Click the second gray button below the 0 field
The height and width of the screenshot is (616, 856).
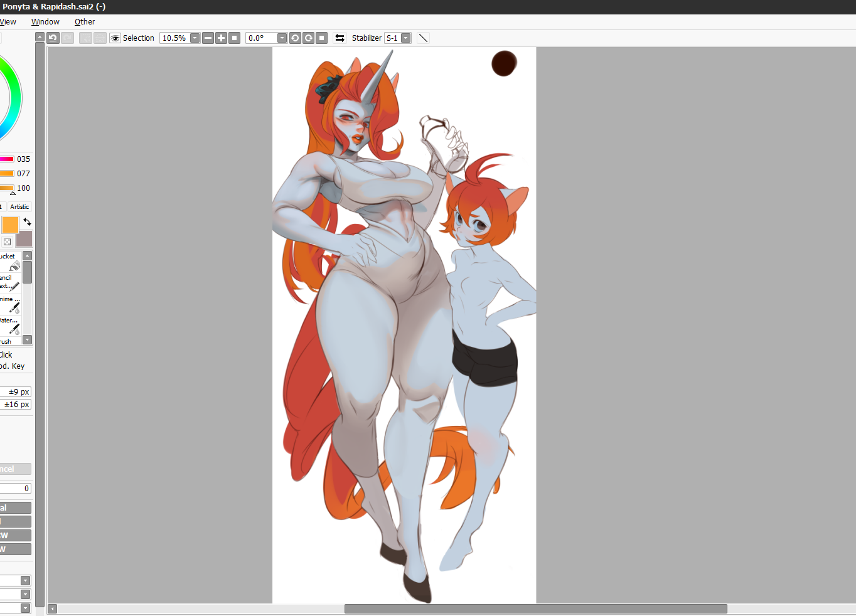[x=15, y=521]
